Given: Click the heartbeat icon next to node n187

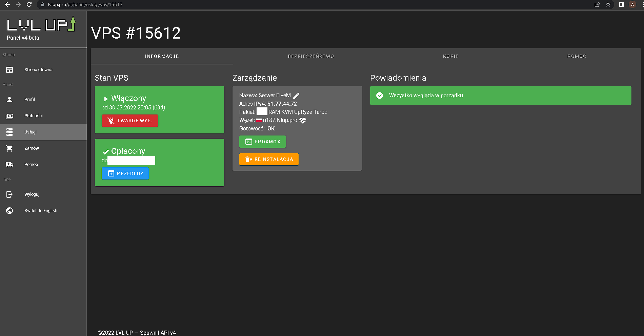Looking at the screenshot, I should 303,120.
